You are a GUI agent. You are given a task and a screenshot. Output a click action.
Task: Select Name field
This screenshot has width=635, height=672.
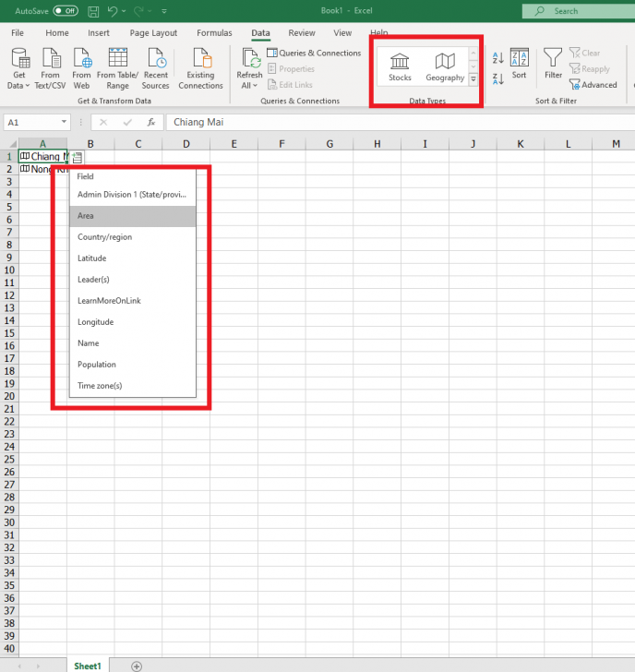pyautogui.click(x=132, y=343)
